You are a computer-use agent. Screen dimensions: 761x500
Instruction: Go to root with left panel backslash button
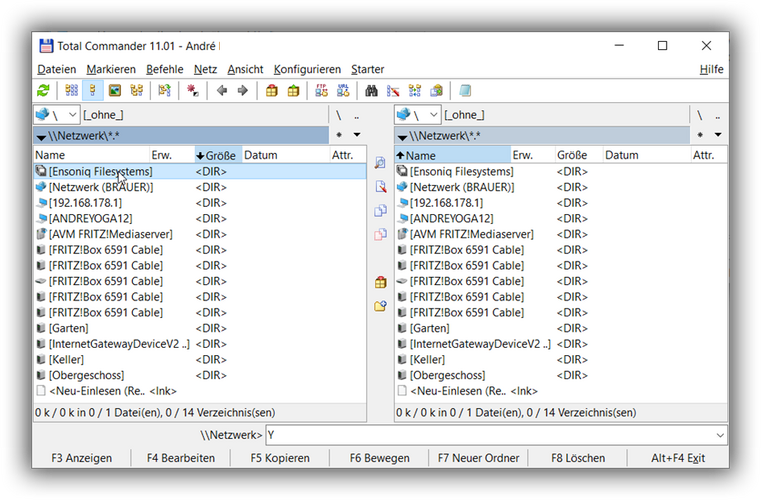[339, 116]
